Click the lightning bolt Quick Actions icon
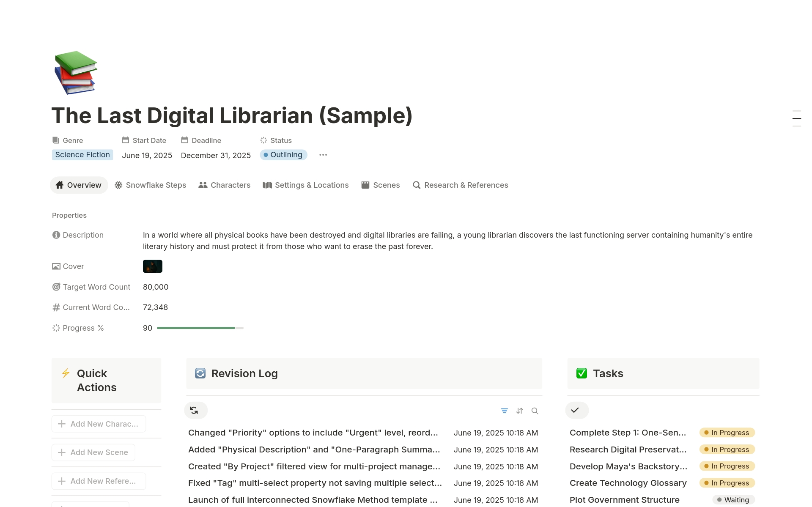This screenshot has height=507, width=812. (66, 373)
